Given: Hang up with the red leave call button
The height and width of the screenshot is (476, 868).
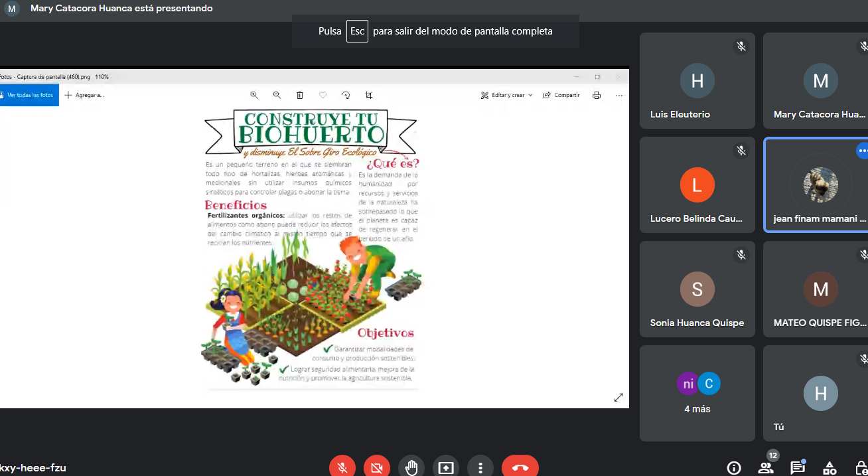Looking at the screenshot, I should coord(520,467).
